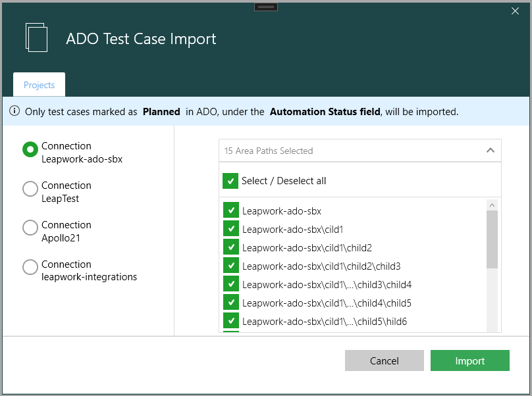Collapse the Area Paths dropdown using its chevron
Image resolution: width=532 pixels, height=396 pixels.
tap(490, 151)
